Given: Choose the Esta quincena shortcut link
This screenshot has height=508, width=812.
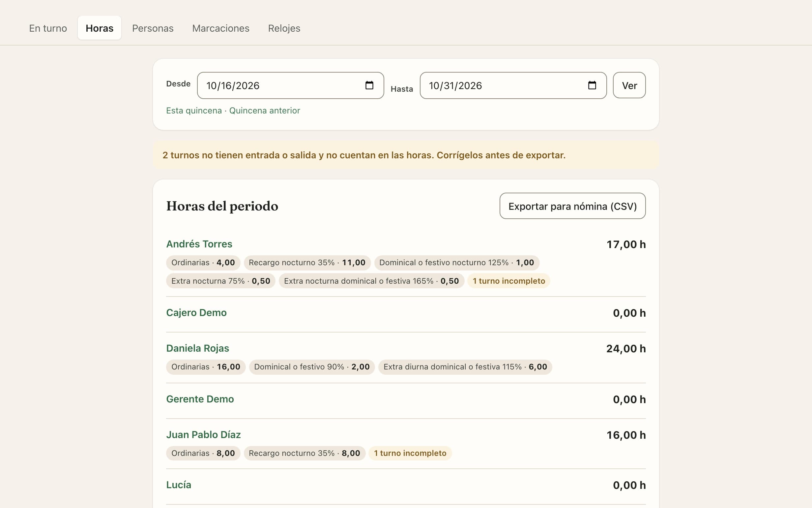Looking at the screenshot, I should pyautogui.click(x=194, y=111).
